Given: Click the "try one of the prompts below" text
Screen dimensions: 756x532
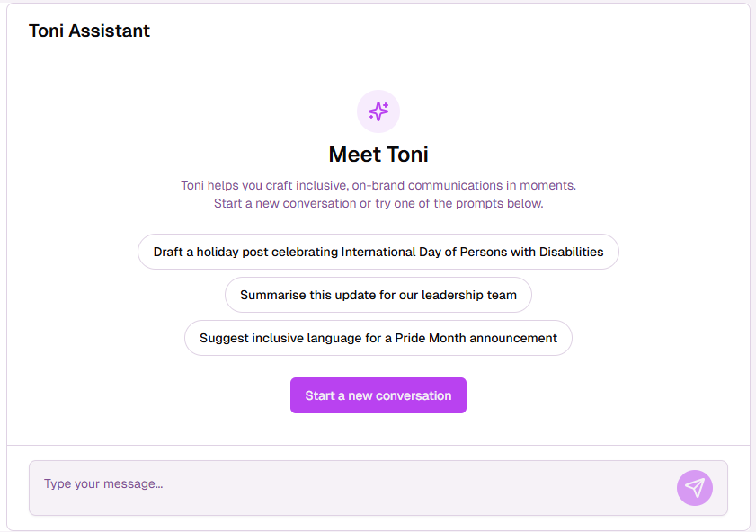Looking at the screenshot, I should tap(458, 204).
